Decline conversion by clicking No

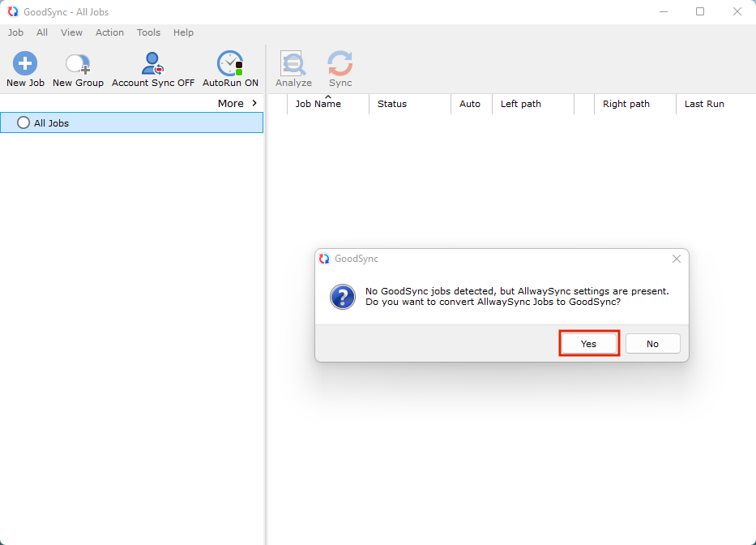tap(652, 343)
